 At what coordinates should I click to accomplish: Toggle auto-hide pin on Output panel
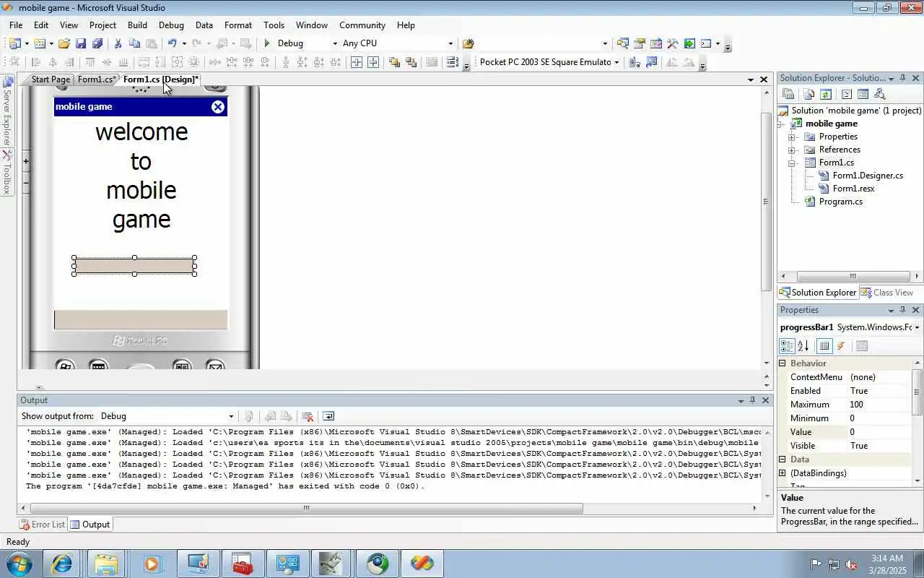coord(752,400)
